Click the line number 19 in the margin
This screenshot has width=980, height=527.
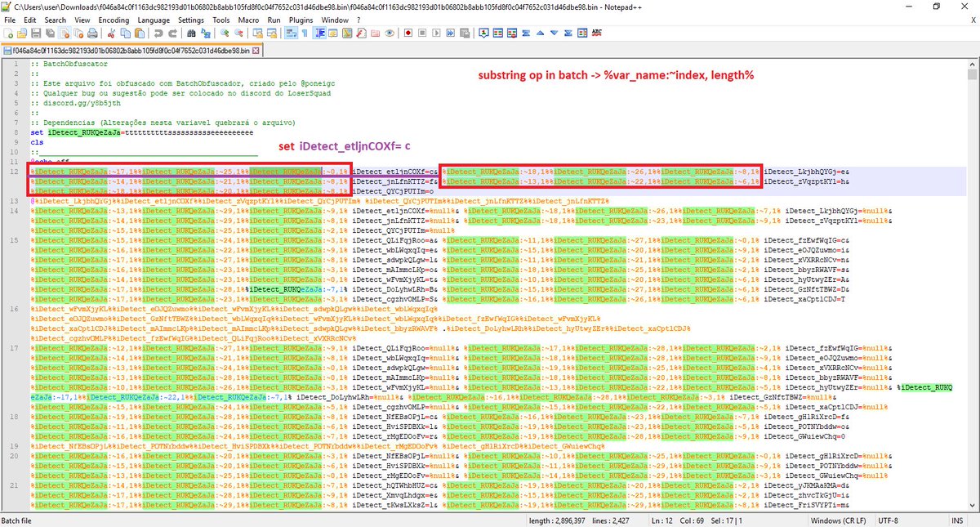[13, 444]
